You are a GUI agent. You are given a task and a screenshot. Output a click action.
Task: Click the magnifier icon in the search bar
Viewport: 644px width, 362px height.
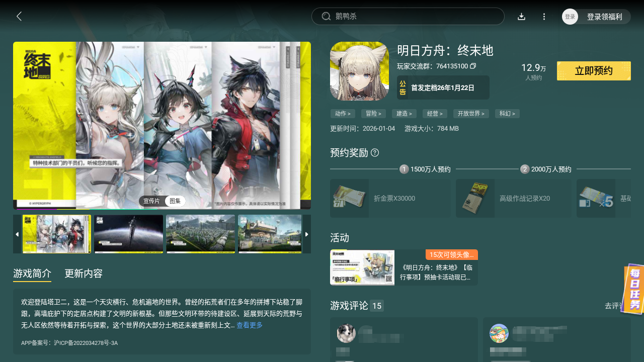326,17
